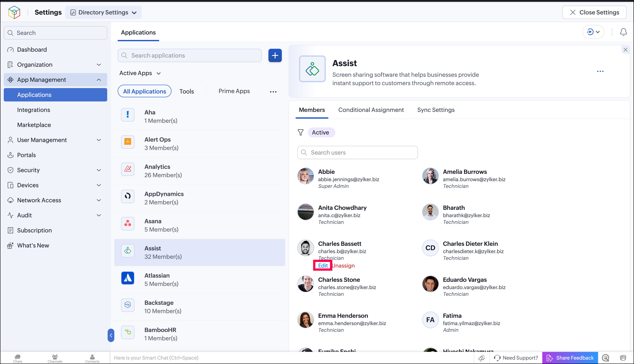The image size is (634, 364).
Task: Unassign Charles Bassett from Assist
Action: (343, 266)
